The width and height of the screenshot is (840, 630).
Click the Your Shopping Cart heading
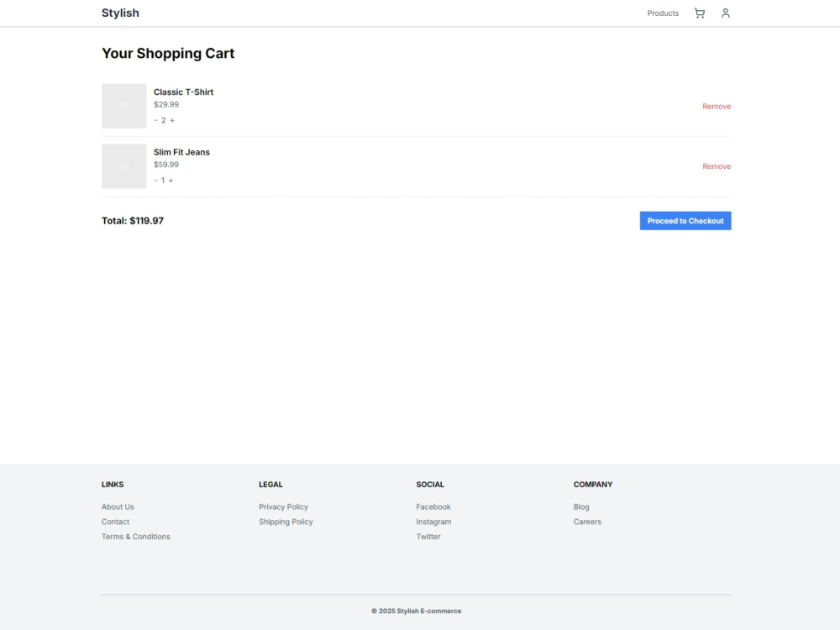pos(168,54)
